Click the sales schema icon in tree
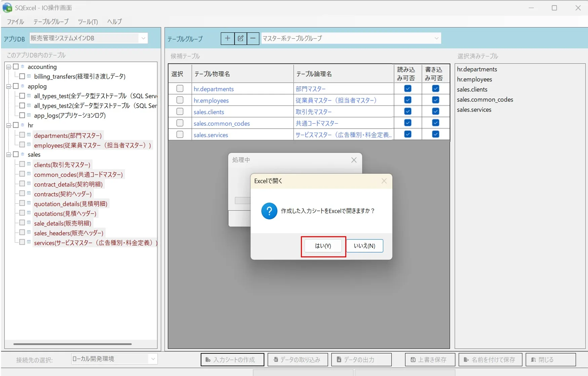This screenshot has width=588, height=376. (23, 154)
